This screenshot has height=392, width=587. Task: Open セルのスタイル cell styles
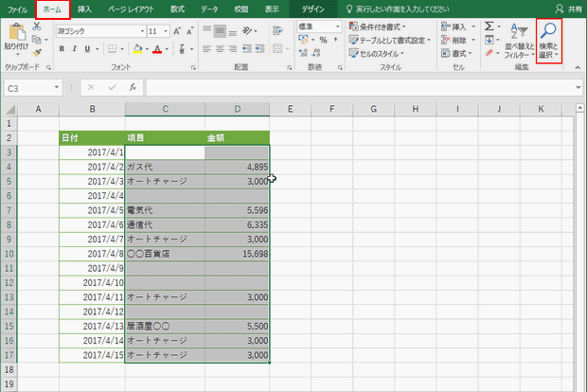[377, 54]
